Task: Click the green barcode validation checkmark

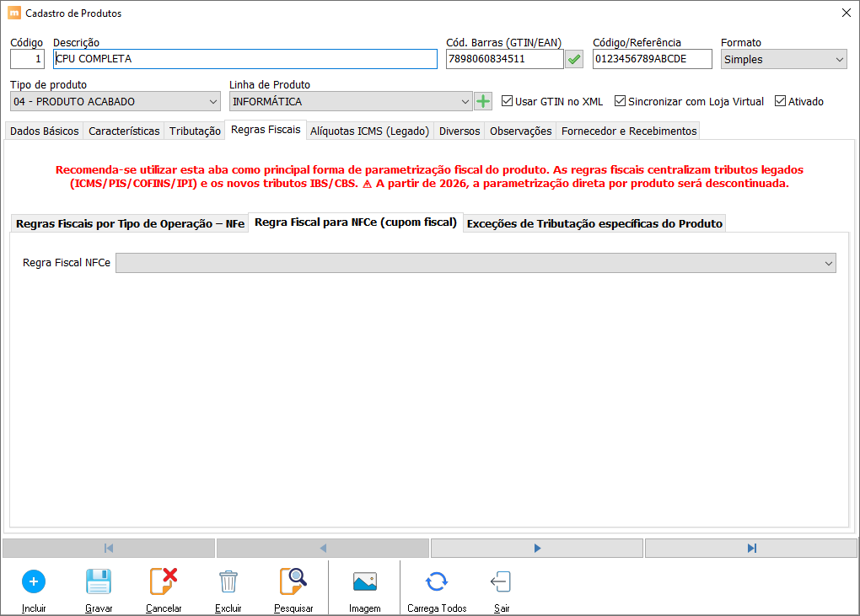Action: pyautogui.click(x=574, y=59)
